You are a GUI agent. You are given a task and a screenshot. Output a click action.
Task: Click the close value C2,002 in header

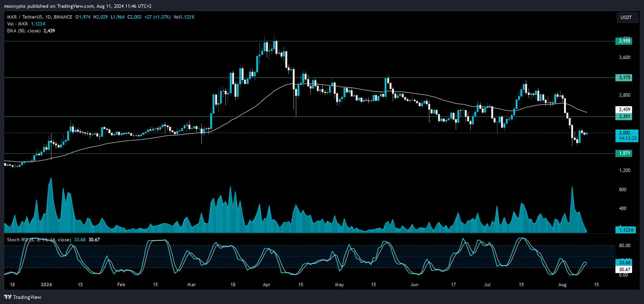tap(134, 17)
